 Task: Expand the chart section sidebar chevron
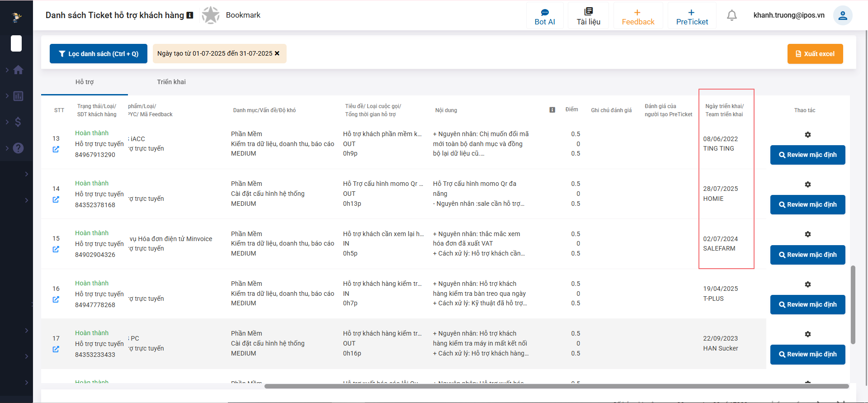(7, 96)
